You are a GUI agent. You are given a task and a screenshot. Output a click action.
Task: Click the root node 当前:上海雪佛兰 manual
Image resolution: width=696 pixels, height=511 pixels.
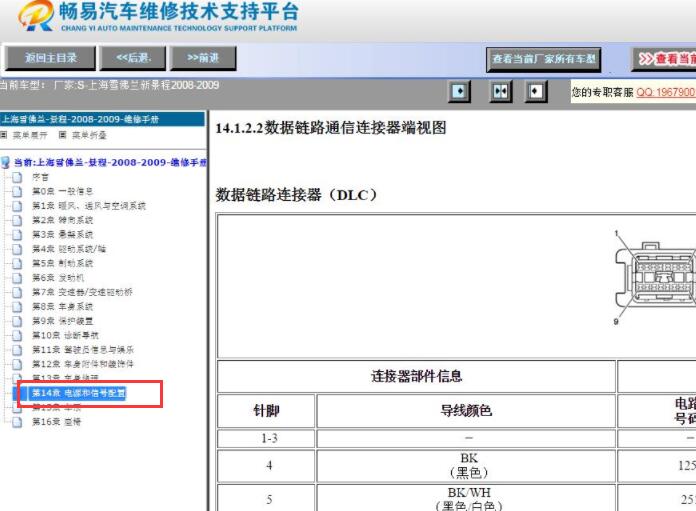[110, 162]
